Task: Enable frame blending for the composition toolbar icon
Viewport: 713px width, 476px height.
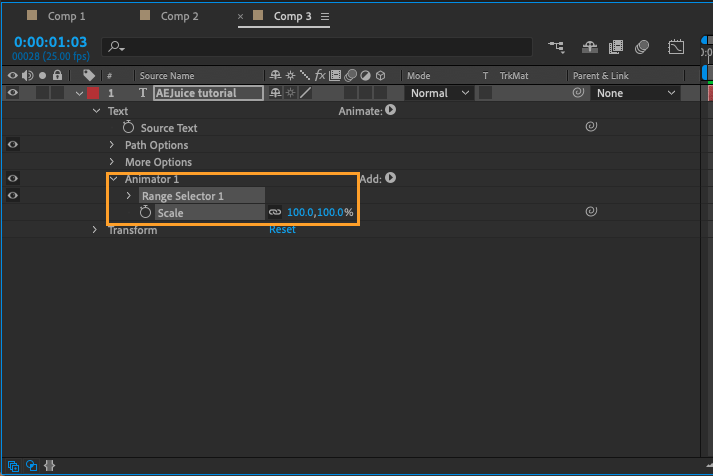Action: tap(616, 47)
